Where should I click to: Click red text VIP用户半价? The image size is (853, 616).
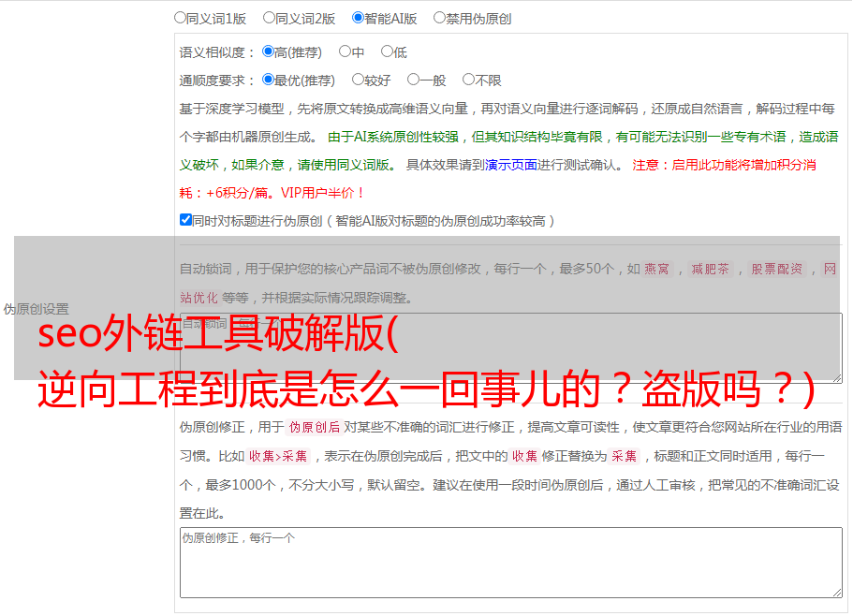coord(322,193)
